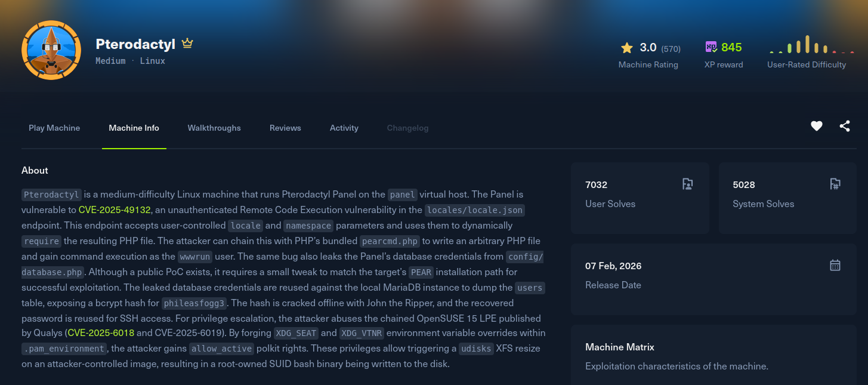Click the .pam_environment code tag
The width and height of the screenshot is (868, 385).
pyautogui.click(x=64, y=349)
